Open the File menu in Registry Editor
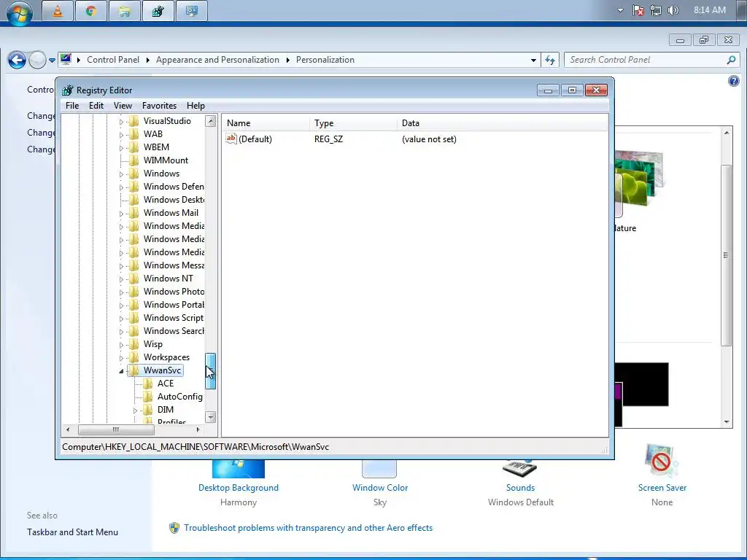 tap(72, 106)
